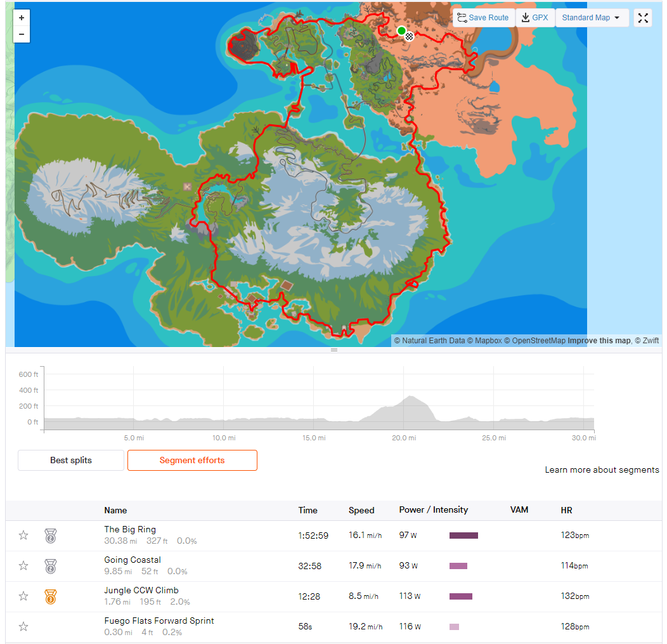Open Learn more about segments link
The width and height of the screenshot is (667, 644).
[x=602, y=470]
